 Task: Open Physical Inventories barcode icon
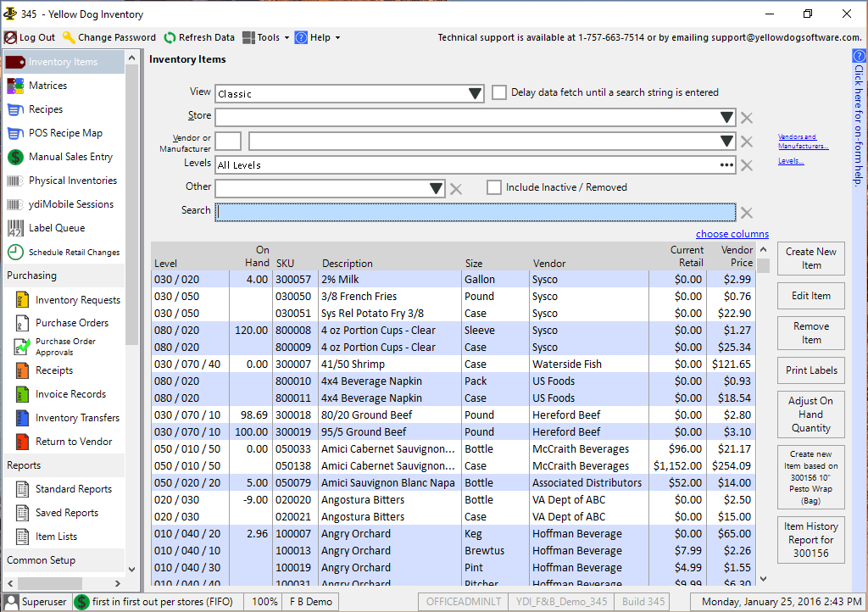[x=15, y=181]
